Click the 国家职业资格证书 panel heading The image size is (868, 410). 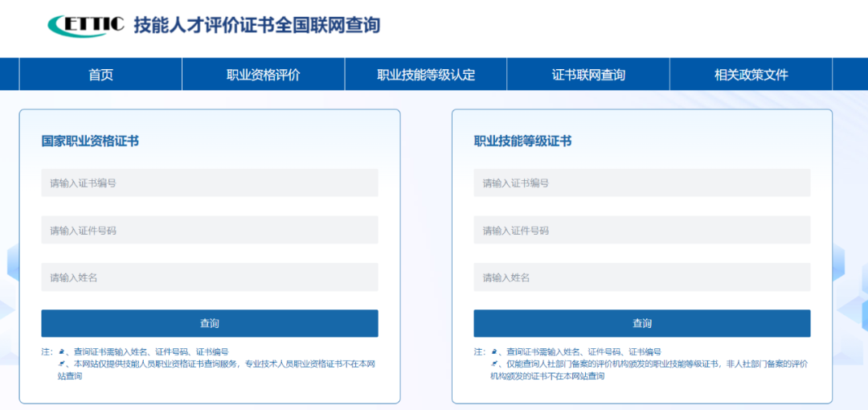click(90, 141)
